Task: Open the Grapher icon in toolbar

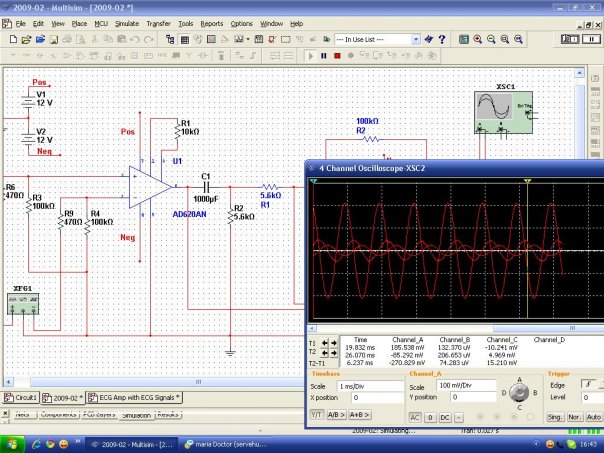Action: point(239,39)
